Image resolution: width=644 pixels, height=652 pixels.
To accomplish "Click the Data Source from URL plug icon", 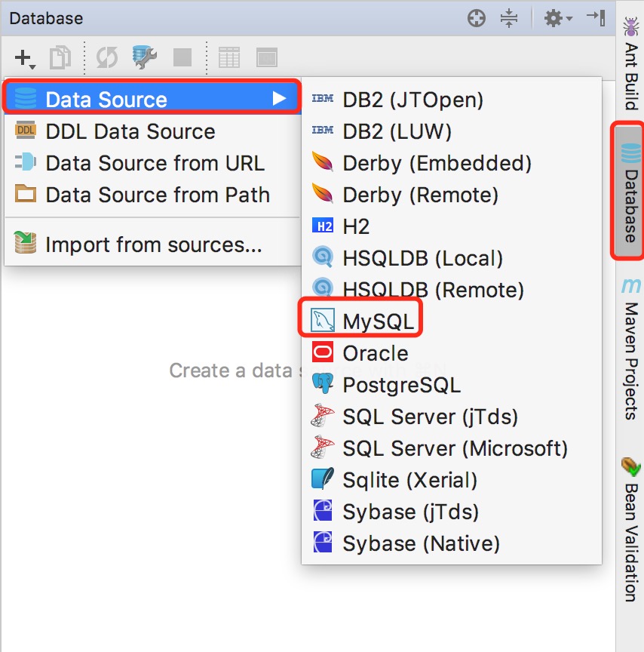I will point(26,161).
